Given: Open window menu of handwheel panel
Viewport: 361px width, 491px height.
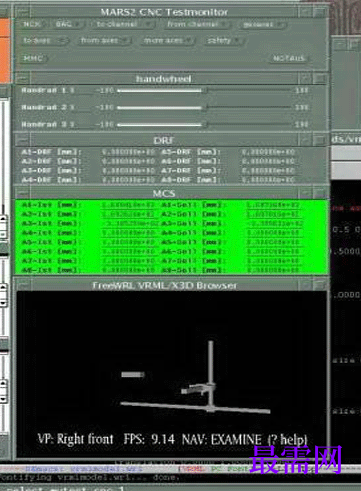Looking at the screenshot, I should point(22,79).
